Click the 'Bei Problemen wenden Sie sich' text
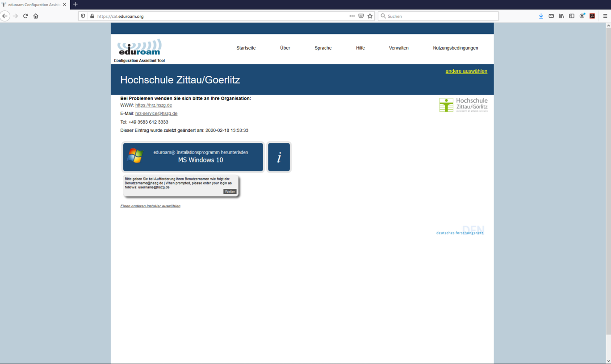The width and height of the screenshot is (611, 364). click(185, 98)
